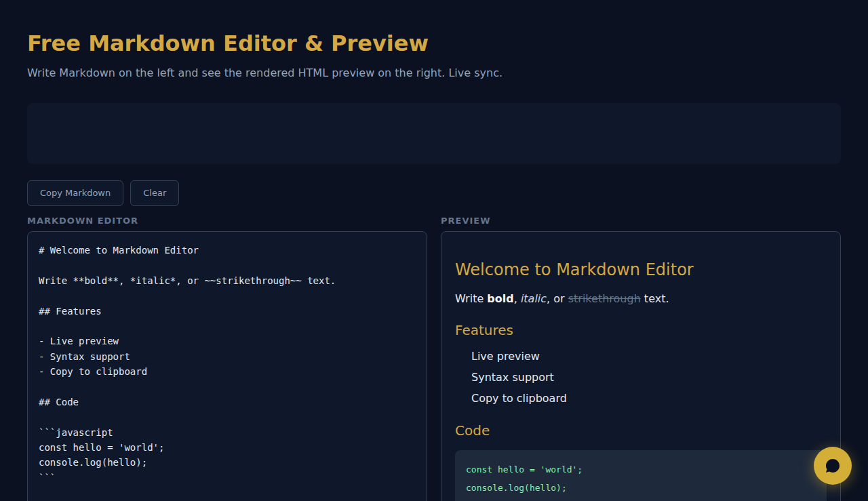Screen dimensions: 868x501
Task: Click the '- Syntax support' line in the editor
Action: [x=84, y=357]
